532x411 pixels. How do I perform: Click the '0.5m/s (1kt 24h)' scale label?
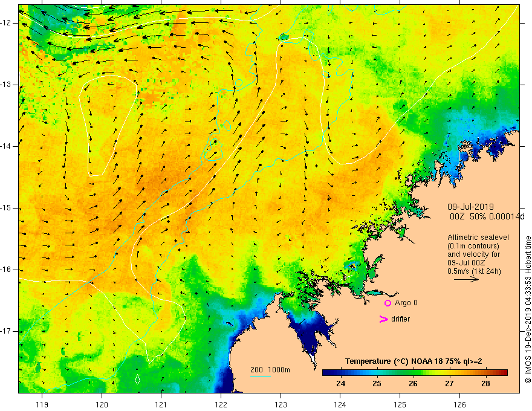(474, 271)
